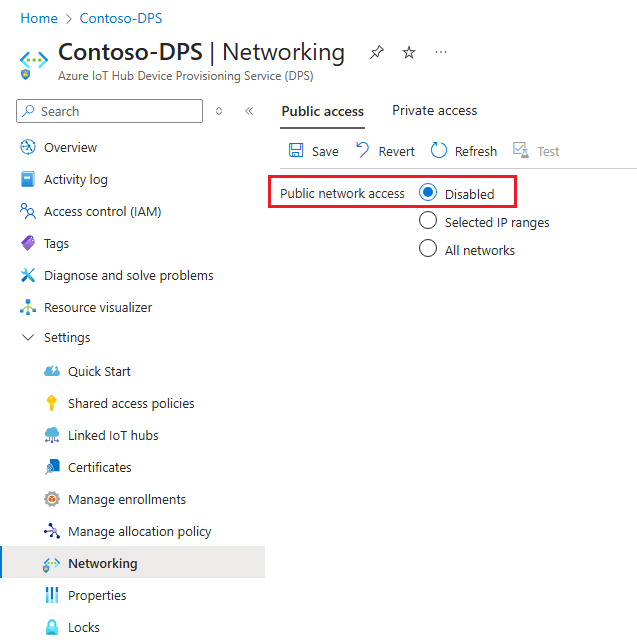Open the more options ellipsis menu
The height and width of the screenshot is (644, 637).
(x=441, y=52)
